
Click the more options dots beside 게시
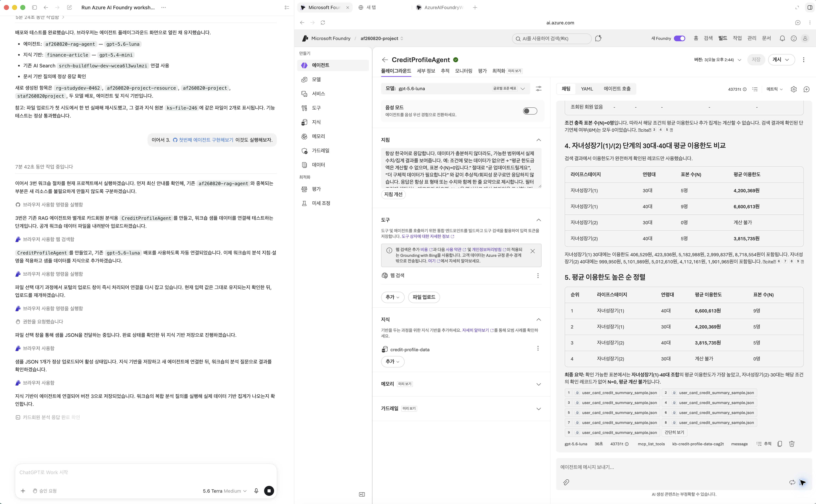pyautogui.click(x=804, y=60)
